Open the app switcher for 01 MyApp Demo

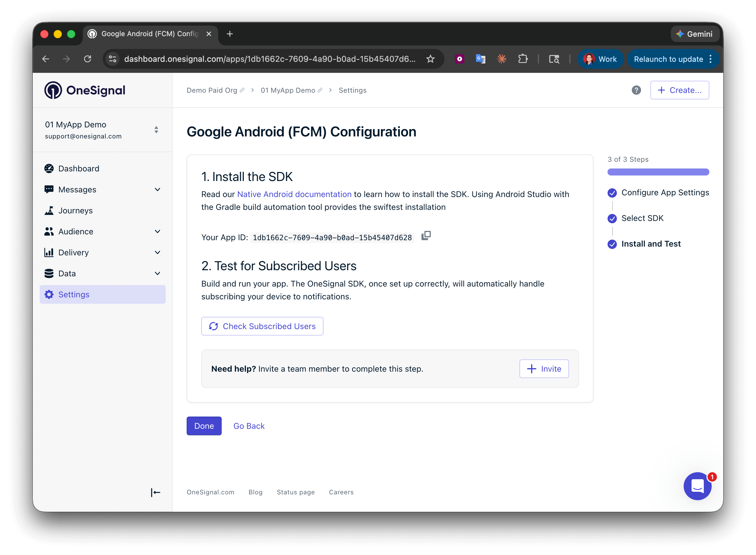click(x=156, y=130)
